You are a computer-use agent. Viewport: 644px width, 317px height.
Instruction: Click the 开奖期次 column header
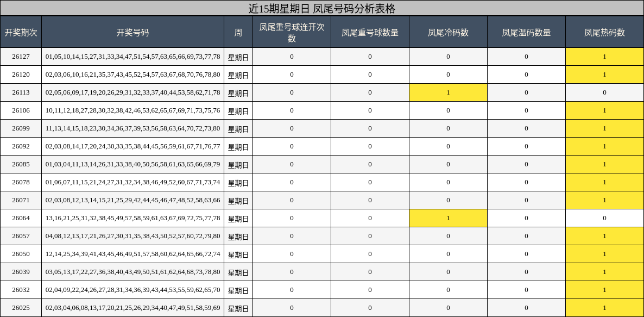[x=21, y=32]
